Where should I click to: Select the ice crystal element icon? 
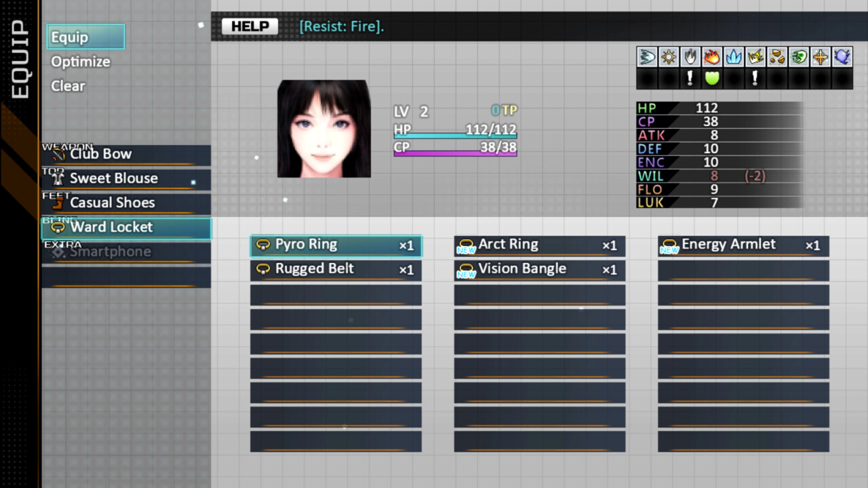tap(734, 57)
